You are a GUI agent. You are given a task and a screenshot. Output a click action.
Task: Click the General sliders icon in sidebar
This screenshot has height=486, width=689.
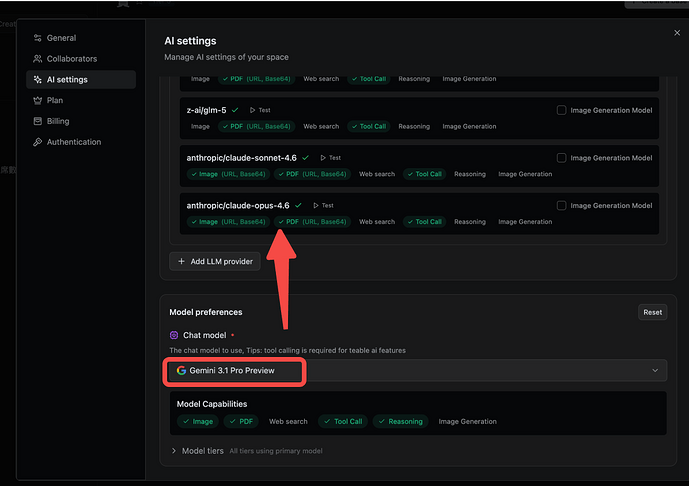(x=38, y=38)
